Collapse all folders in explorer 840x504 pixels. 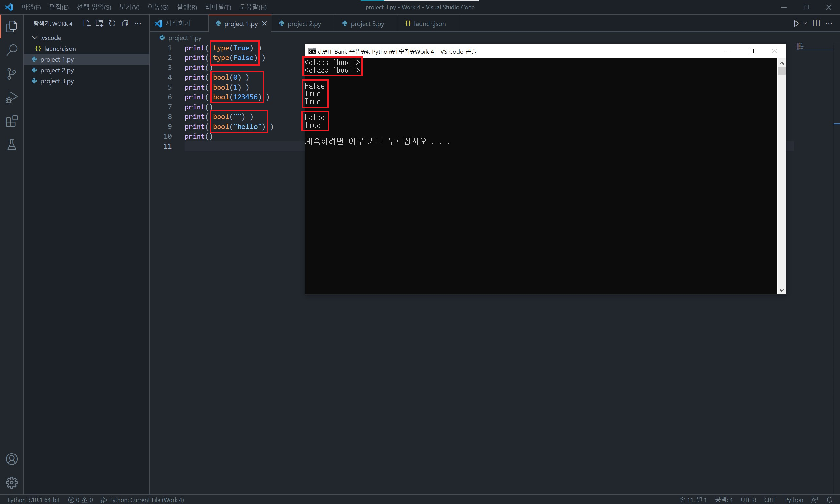pos(125,23)
